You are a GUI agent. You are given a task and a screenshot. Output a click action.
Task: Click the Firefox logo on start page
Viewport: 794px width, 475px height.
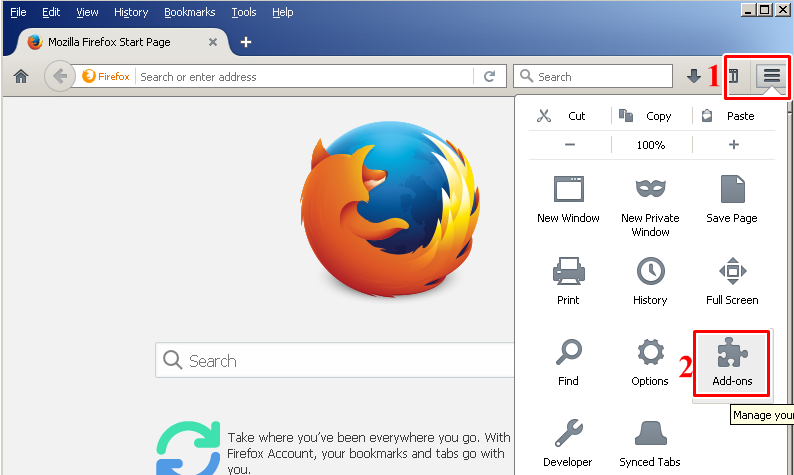pos(390,209)
